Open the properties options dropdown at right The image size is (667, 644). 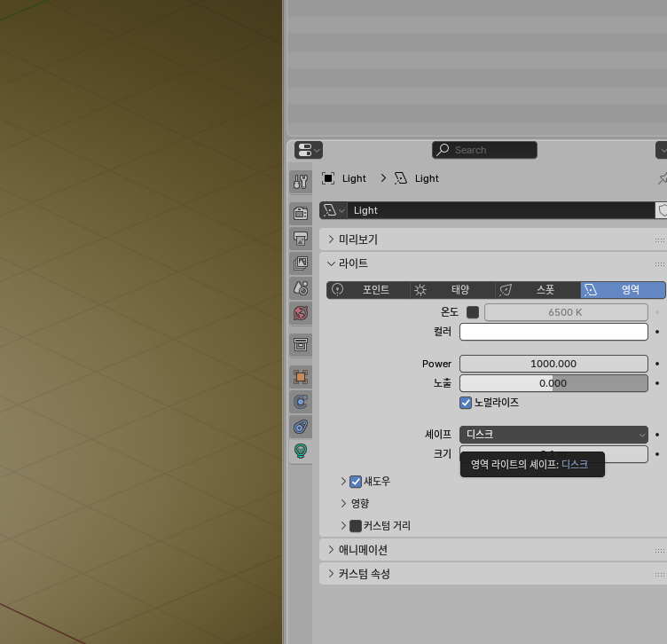(x=662, y=150)
